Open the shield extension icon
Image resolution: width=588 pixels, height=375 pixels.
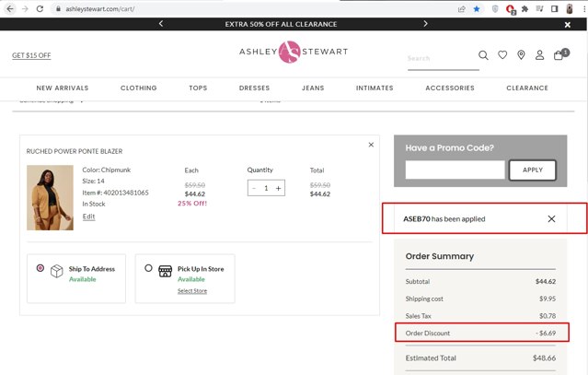coord(495,8)
